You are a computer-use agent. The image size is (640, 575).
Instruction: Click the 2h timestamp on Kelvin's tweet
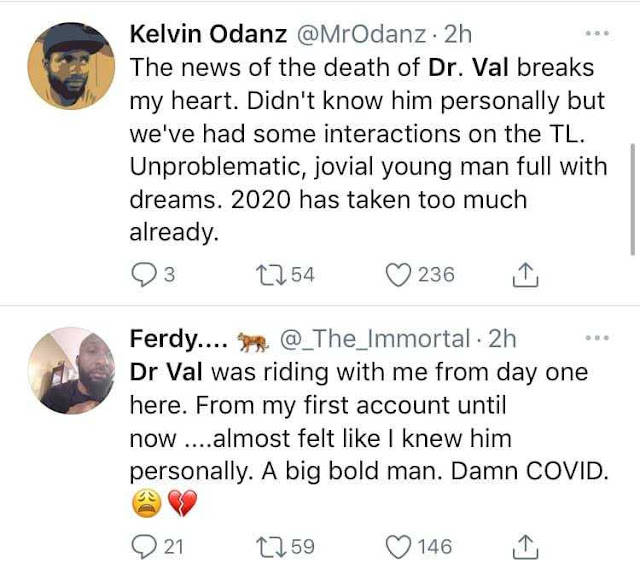(x=458, y=34)
